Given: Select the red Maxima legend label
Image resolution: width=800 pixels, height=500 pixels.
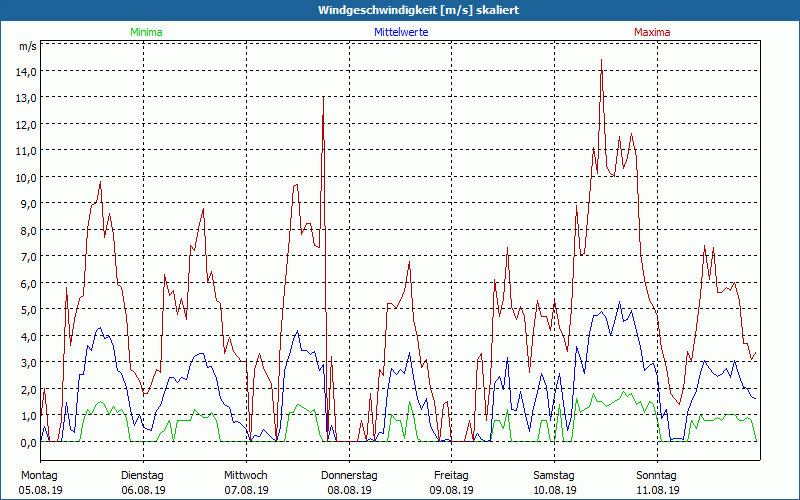Looking at the screenshot, I should click(x=652, y=32).
